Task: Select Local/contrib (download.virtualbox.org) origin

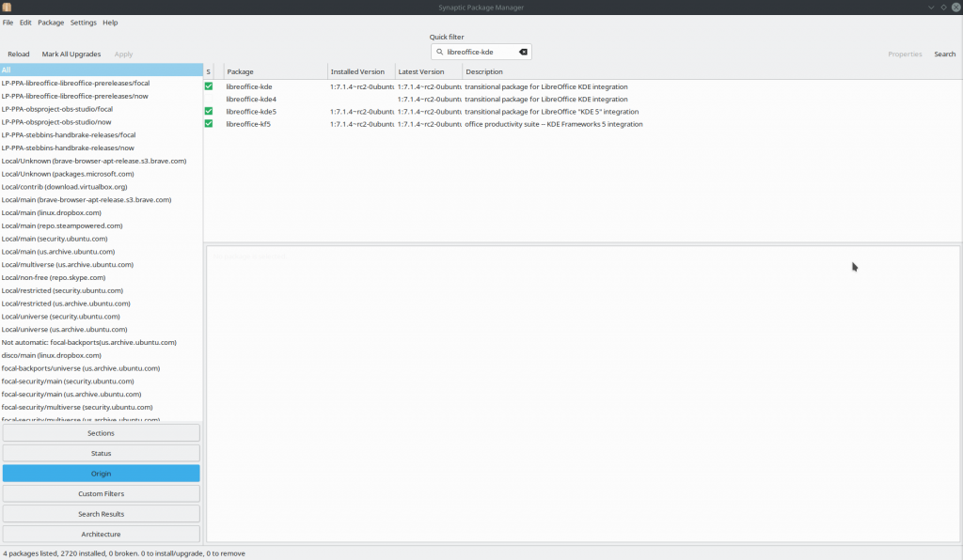Action: point(65,187)
